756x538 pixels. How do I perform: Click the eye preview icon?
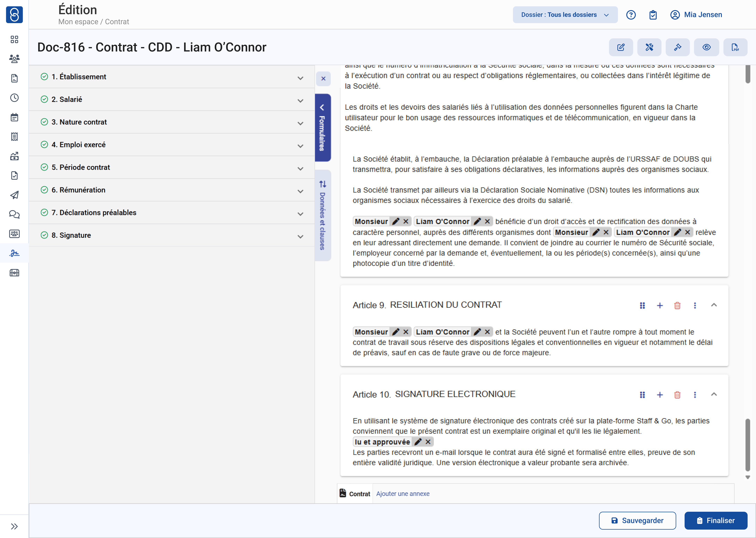tap(706, 47)
